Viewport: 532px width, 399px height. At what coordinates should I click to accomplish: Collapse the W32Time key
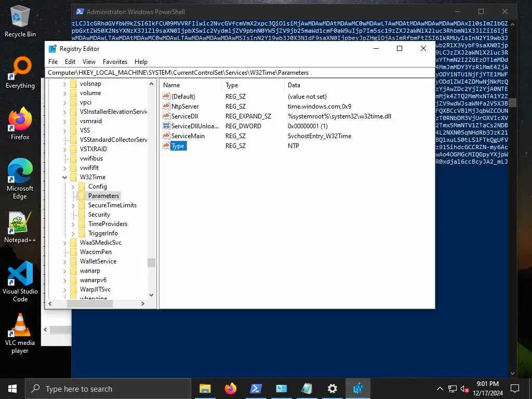tap(64, 177)
